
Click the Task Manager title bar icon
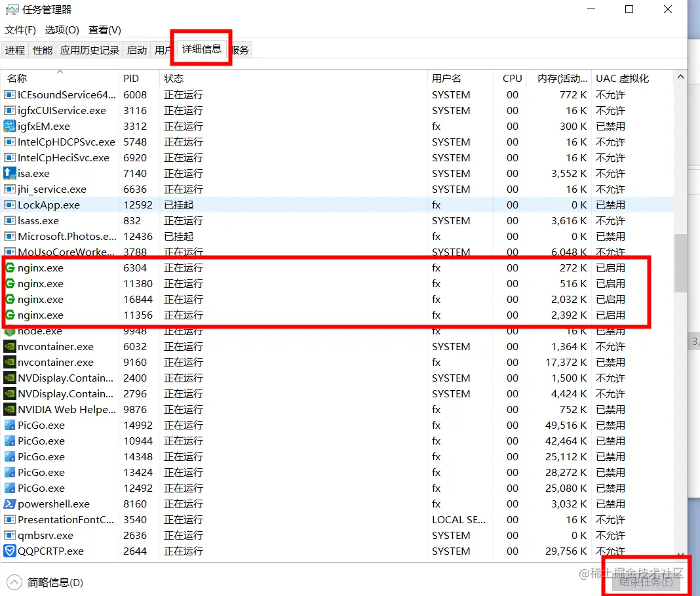point(12,9)
